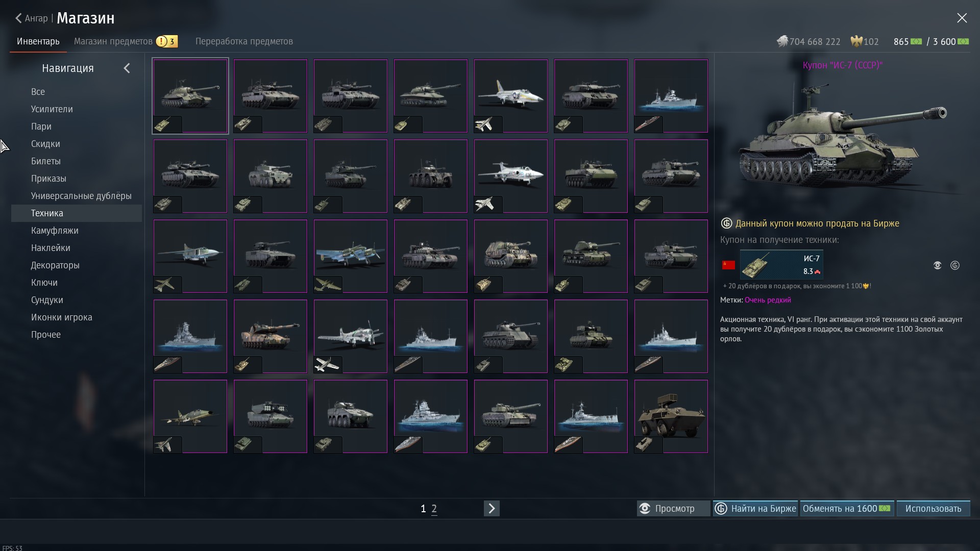980x551 pixels.
Task: Select the cruiser ship coupon ending the first row
Action: 671,96
